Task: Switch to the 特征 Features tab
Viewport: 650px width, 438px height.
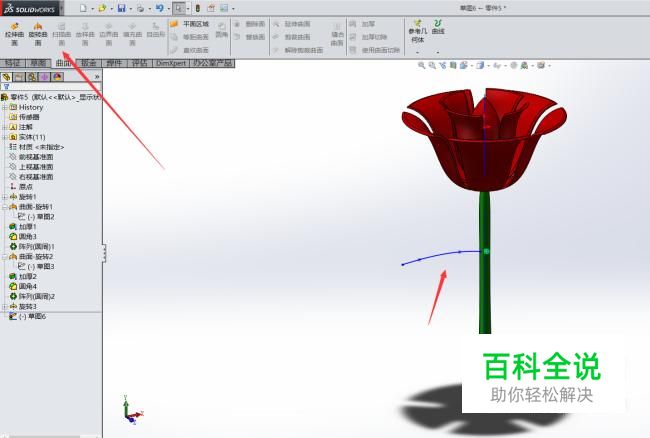Action: [x=13, y=63]
